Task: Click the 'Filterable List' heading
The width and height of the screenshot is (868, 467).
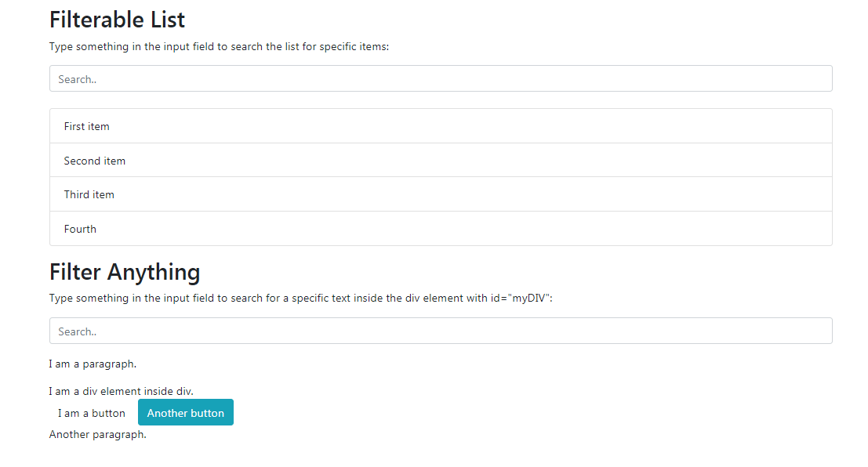Action: click(117, 19)
